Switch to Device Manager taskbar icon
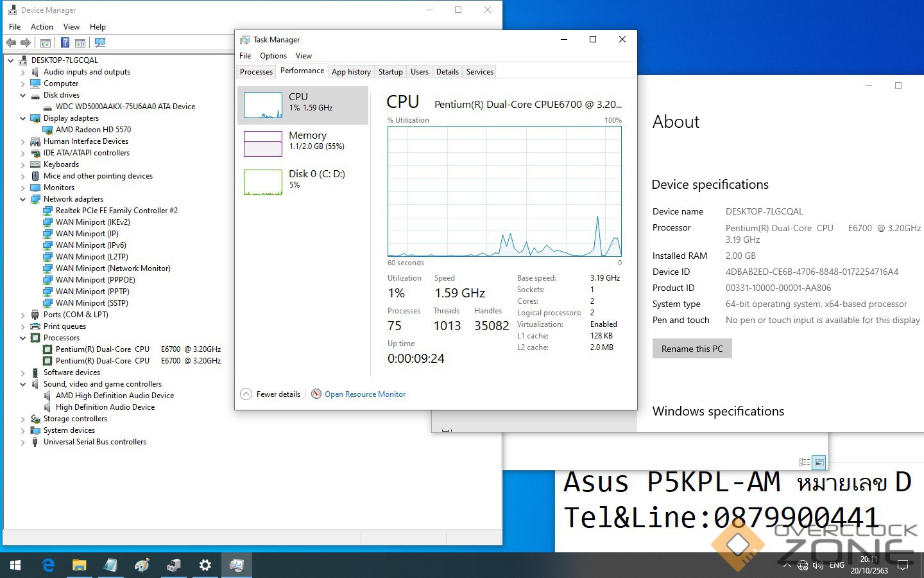This screenshot has height=578, width=924. [x=173, y=565]
